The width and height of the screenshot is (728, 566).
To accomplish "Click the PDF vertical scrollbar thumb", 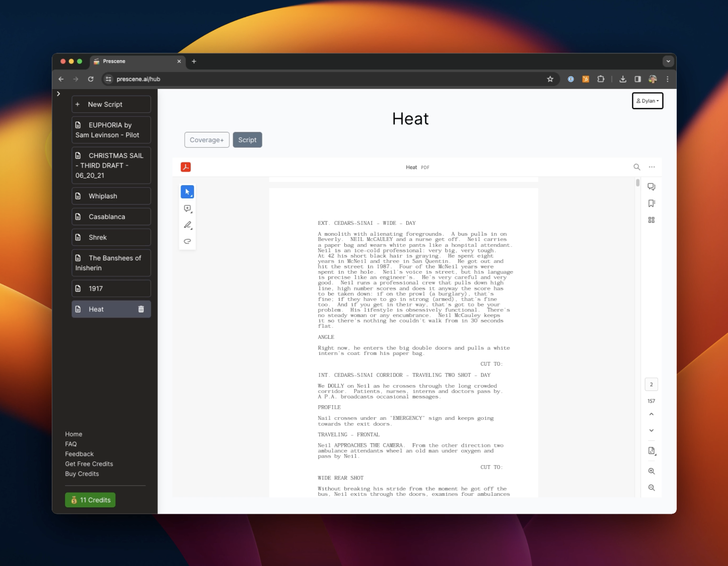I will coord(638,183).
